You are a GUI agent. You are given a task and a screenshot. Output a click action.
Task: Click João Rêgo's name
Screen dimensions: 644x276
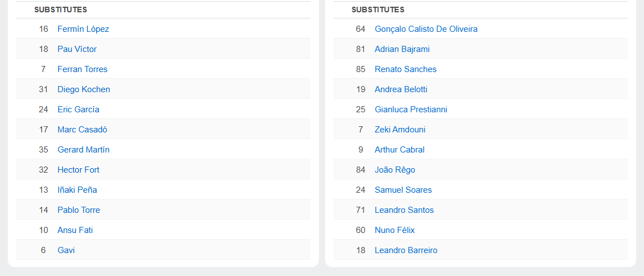point(395,170)
